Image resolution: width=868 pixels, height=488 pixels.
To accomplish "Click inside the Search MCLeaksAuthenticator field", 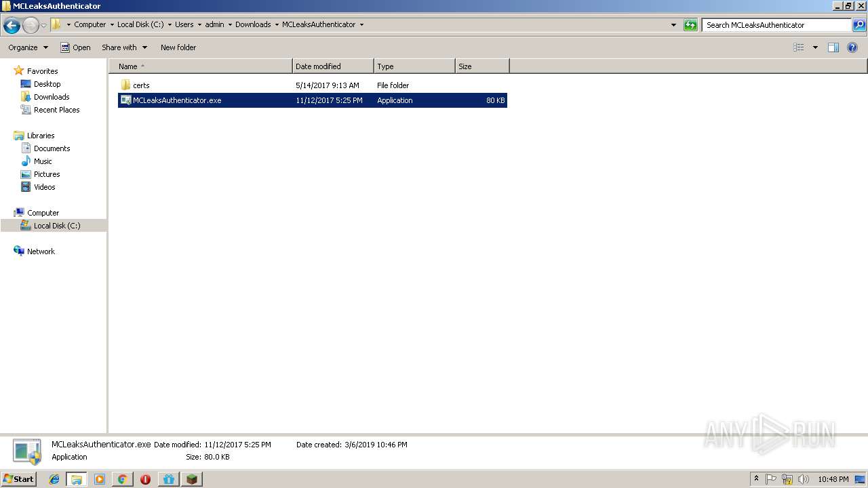I will click(776, 25).
